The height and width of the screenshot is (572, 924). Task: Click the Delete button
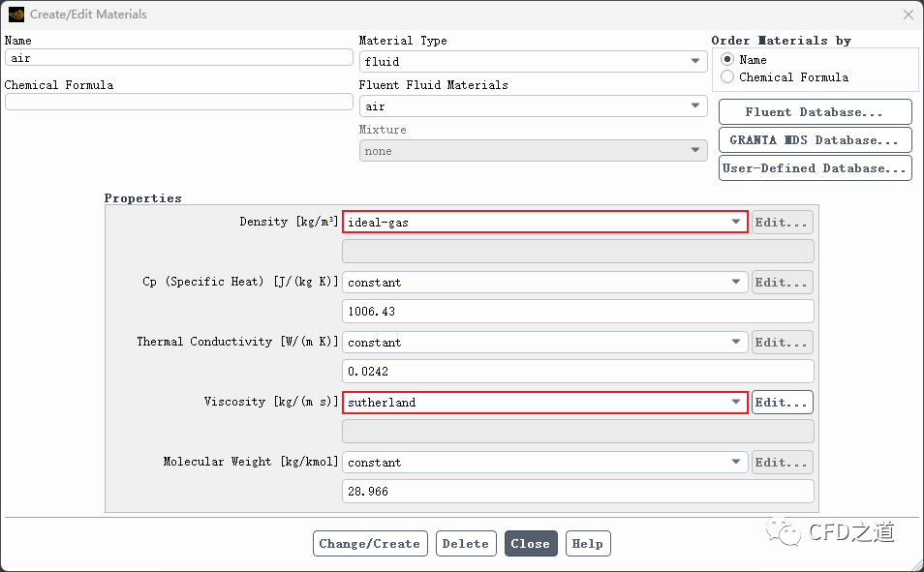click(x=466, y=544)
